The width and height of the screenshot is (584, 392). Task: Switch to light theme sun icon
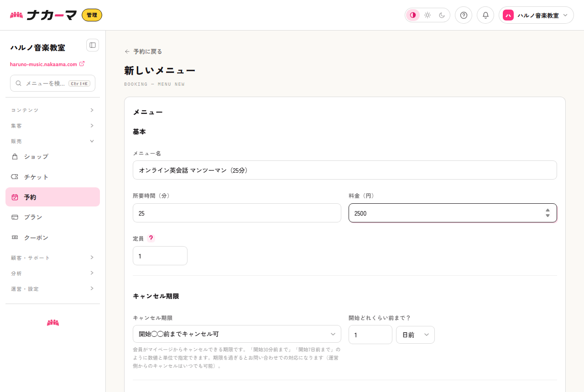(428, 15)
